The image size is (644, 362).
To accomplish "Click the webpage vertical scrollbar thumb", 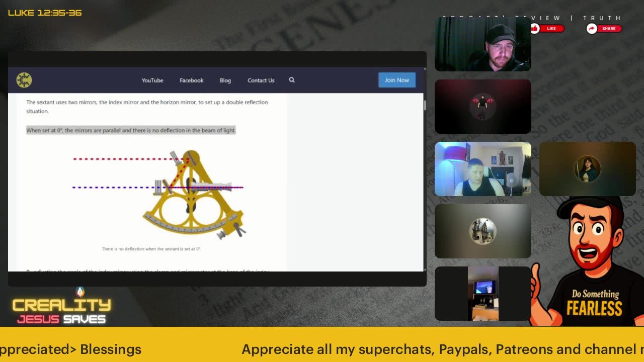I will click(425, 105).
